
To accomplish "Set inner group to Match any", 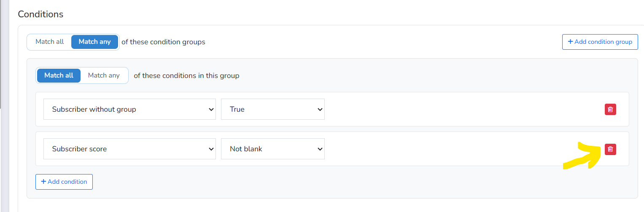I will tap(104, 75).
